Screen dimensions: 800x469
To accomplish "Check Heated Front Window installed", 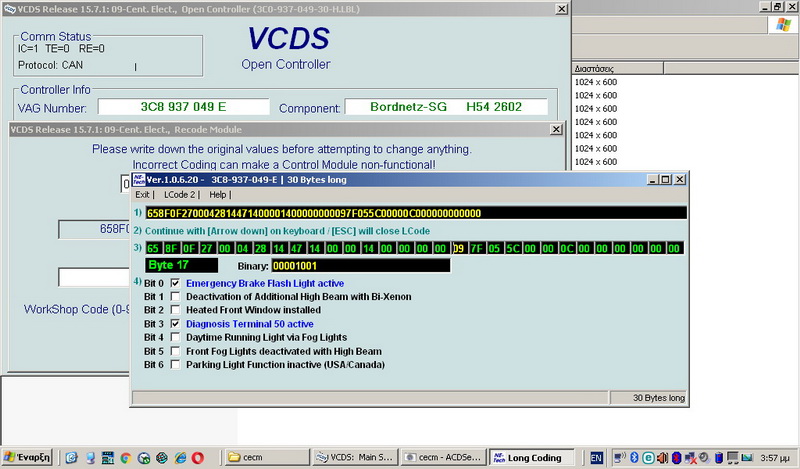I will click(175, 310).
